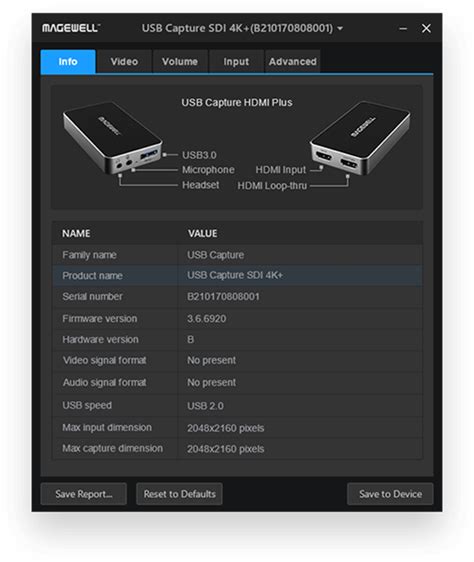The width and height of the screenshot is (474, 562).
Task: Select the Serial number row label
Action: [x=92, y=296]
